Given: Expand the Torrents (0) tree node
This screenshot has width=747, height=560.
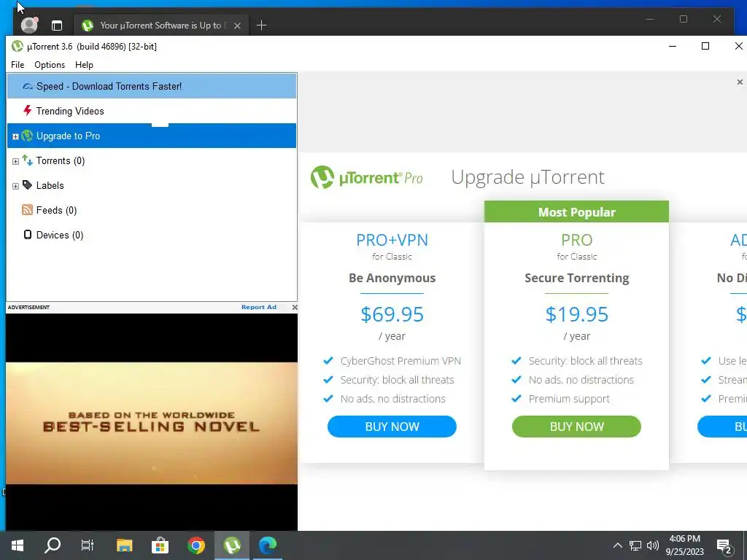Looking at the screenshot, I should pos(15,161).
